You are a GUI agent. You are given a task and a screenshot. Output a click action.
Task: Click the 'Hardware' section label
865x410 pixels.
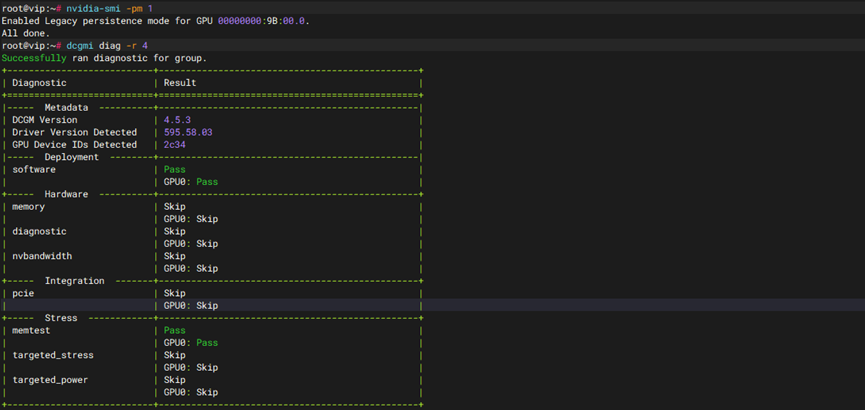point(66,194)
